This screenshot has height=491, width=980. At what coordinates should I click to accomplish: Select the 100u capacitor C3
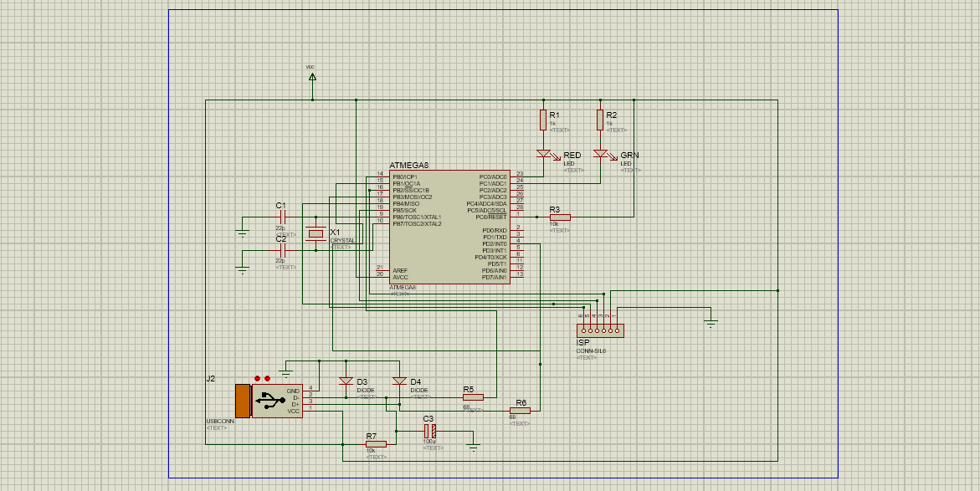tap(432, 429)
